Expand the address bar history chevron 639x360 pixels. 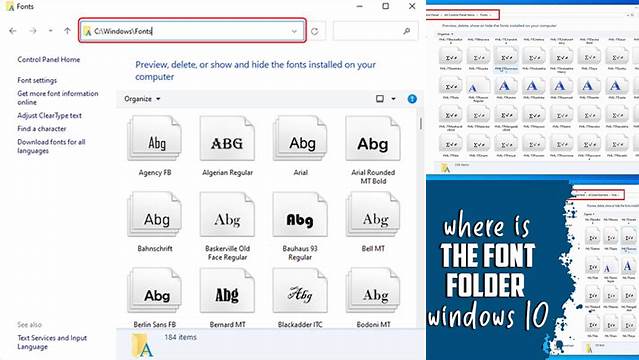point(294,31)
